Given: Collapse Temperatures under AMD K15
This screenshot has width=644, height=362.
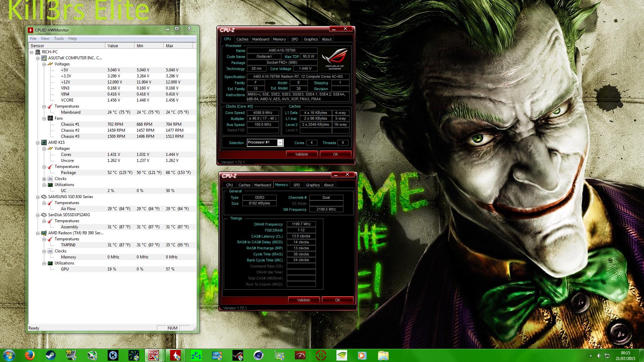Looking at the screenshot, I should 44,167.
